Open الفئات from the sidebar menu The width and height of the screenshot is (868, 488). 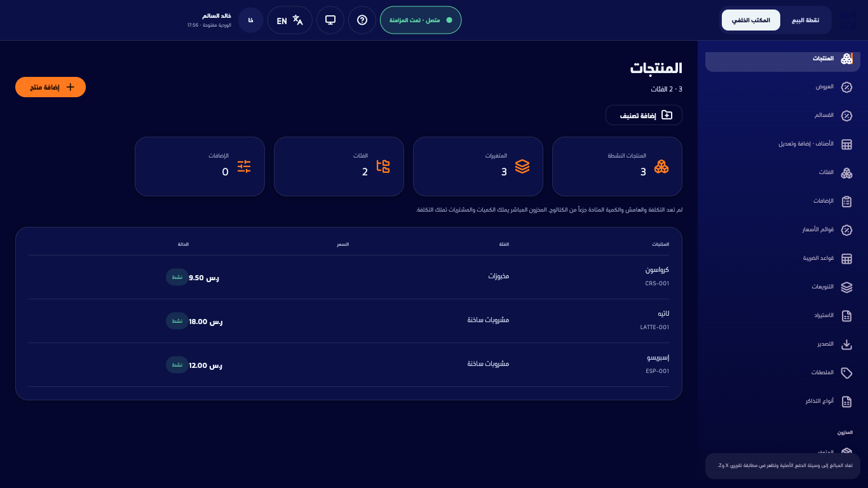[x=783, y=173]
